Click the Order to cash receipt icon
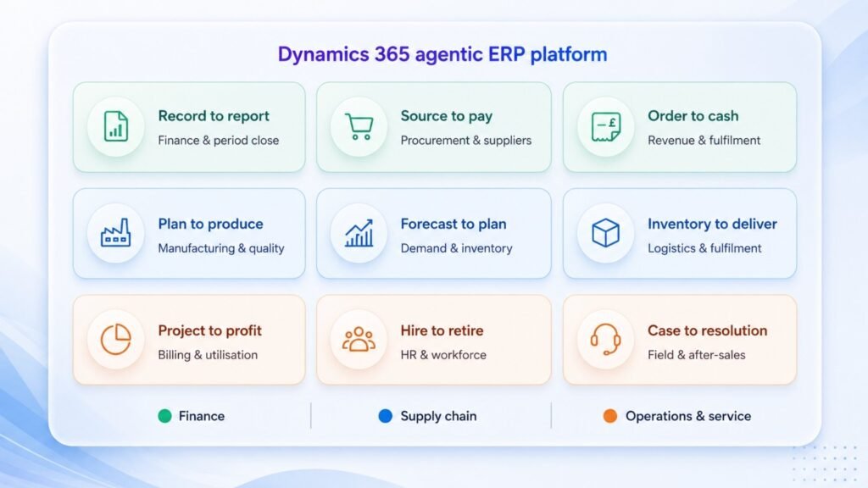Viewport: 868px width, 488px height. [605, 127]
